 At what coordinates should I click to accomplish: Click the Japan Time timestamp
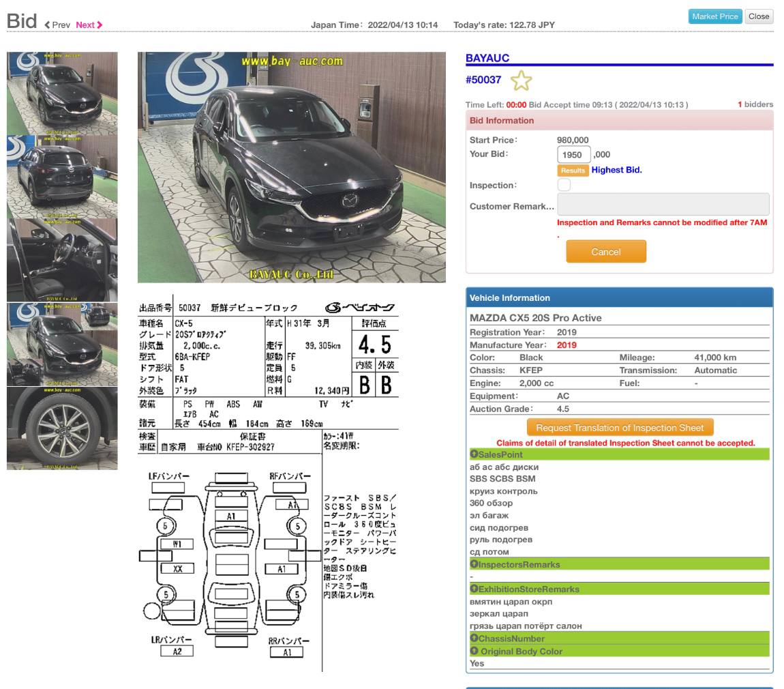(x=374, y=25)
